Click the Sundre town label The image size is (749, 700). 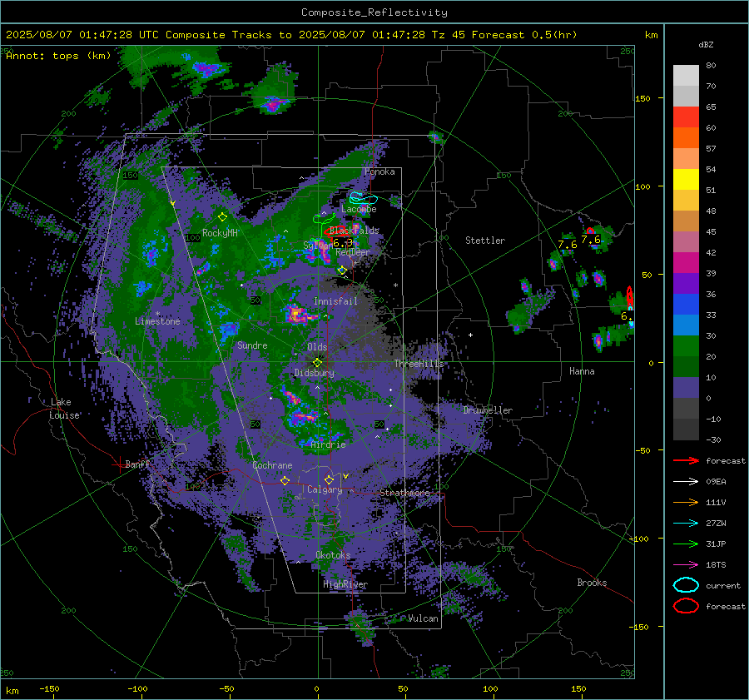[252, 345]
